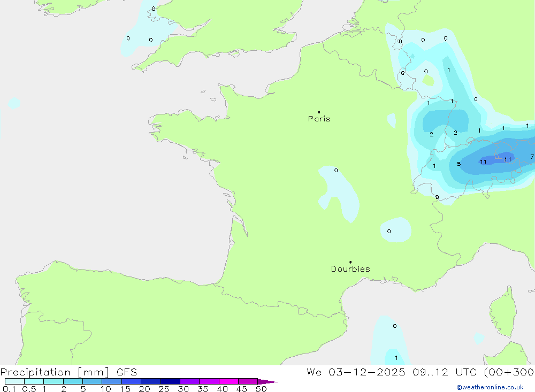
Task: Click the 'We 03-12-2025' date text
Action: pos(356,372)
